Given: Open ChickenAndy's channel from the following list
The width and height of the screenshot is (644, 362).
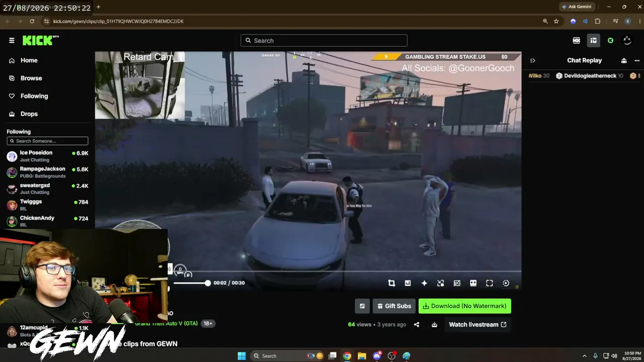Looking at the screenshot, I should point(47,221).
